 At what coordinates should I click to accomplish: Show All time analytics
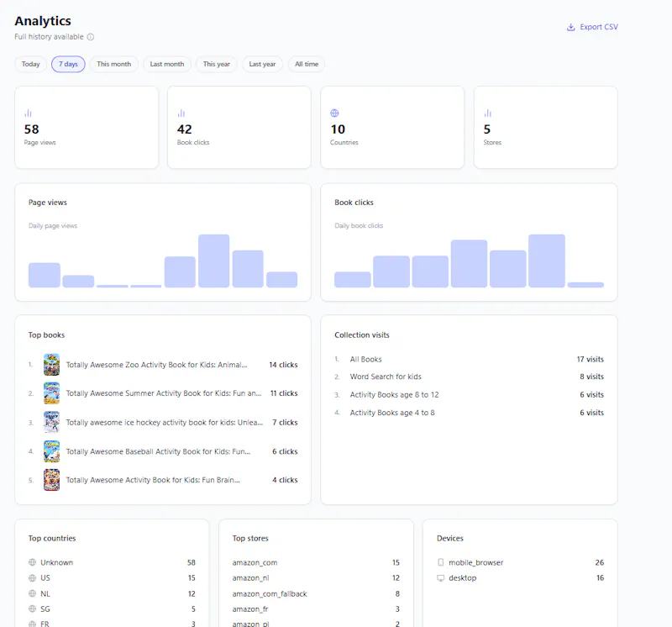coord(307,65)
